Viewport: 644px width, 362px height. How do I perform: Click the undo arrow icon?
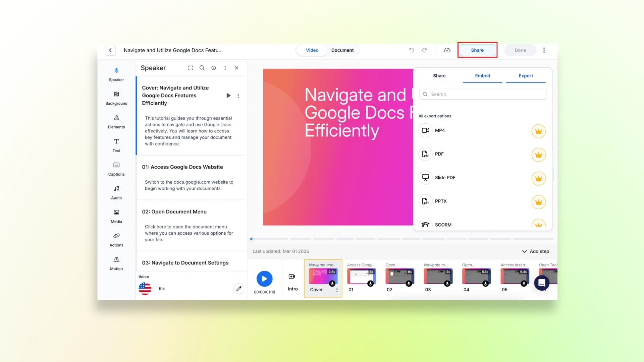pos(412,50)
